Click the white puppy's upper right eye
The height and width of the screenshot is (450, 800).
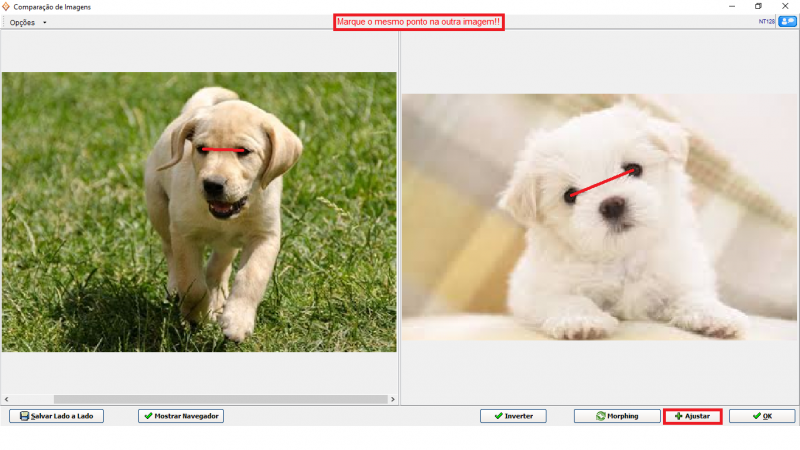pyautogui.click(x=634, y=170)
